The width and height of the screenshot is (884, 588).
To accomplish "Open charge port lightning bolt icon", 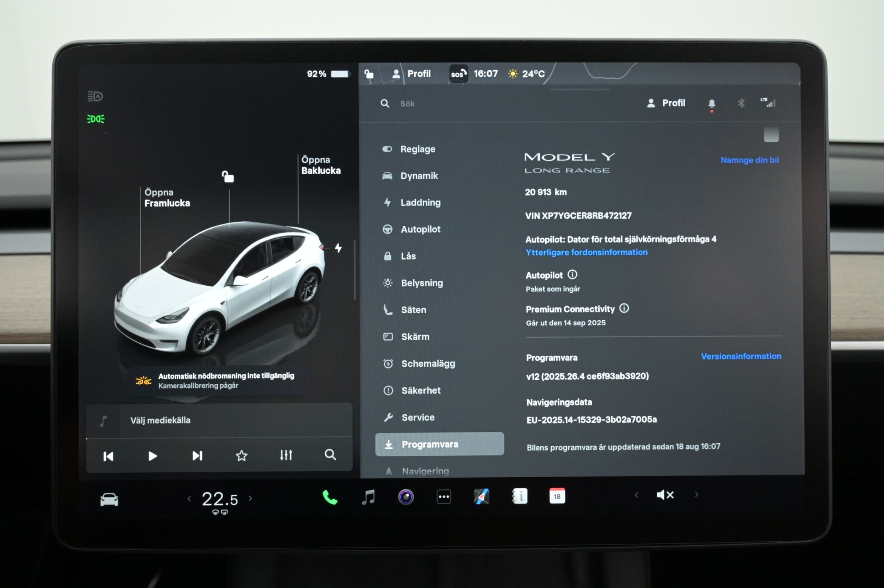I will [338, 248].
